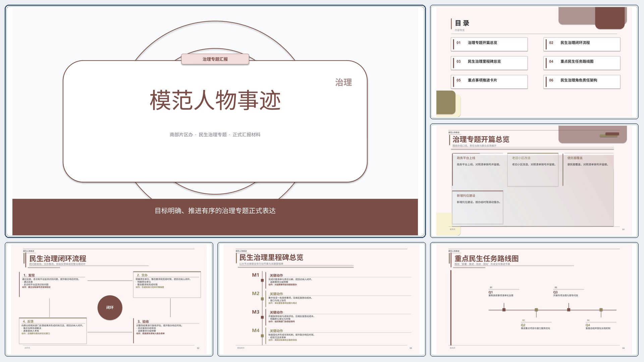Image resolution: width=644 pixels, height=362 pixels.
Task: Click the banner text 目标明确、推进有序的治理专题正式表达
Action: [215, 211]
